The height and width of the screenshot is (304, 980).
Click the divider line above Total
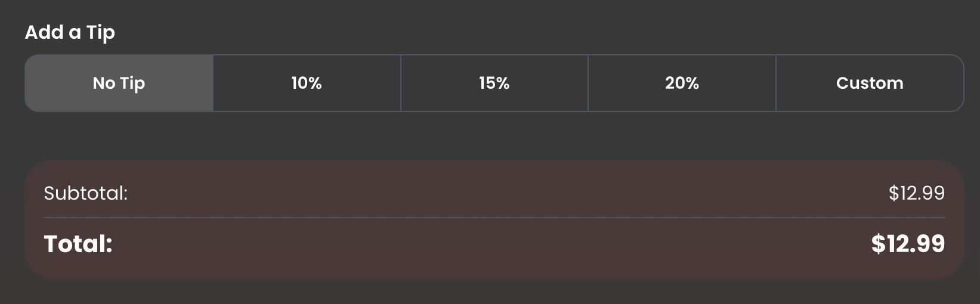pyautogui.click(x=494, y=218)
